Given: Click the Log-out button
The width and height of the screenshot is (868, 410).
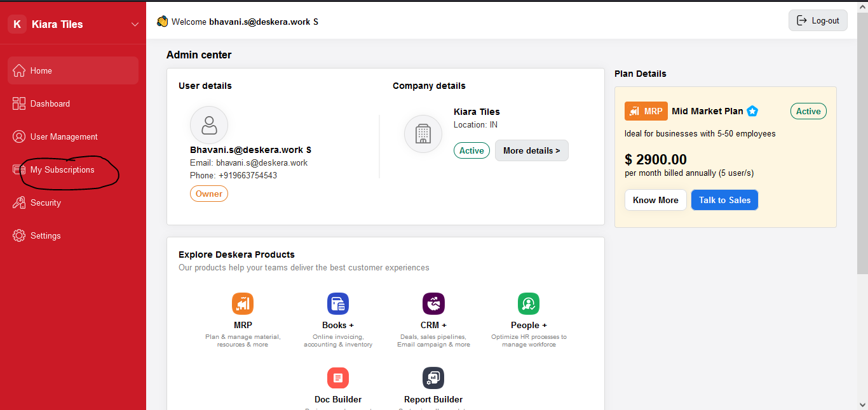Looking at the screenshot, I should tap(818, 20).
